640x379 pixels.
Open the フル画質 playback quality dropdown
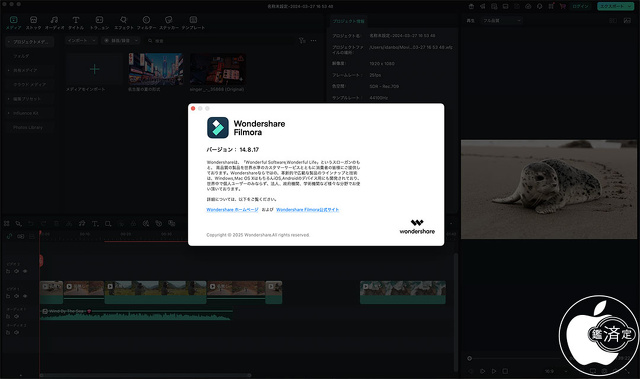(x=502, y=20)
